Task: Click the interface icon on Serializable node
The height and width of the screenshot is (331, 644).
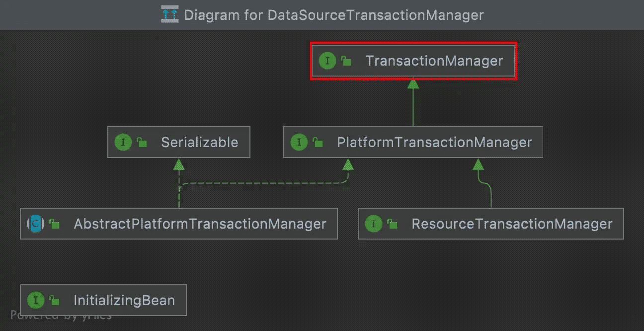Action: [x=123, y=143]
